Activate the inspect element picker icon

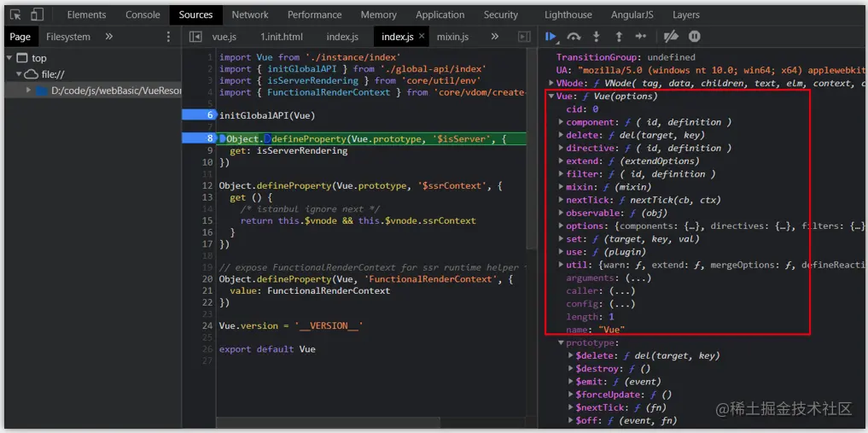16,15
